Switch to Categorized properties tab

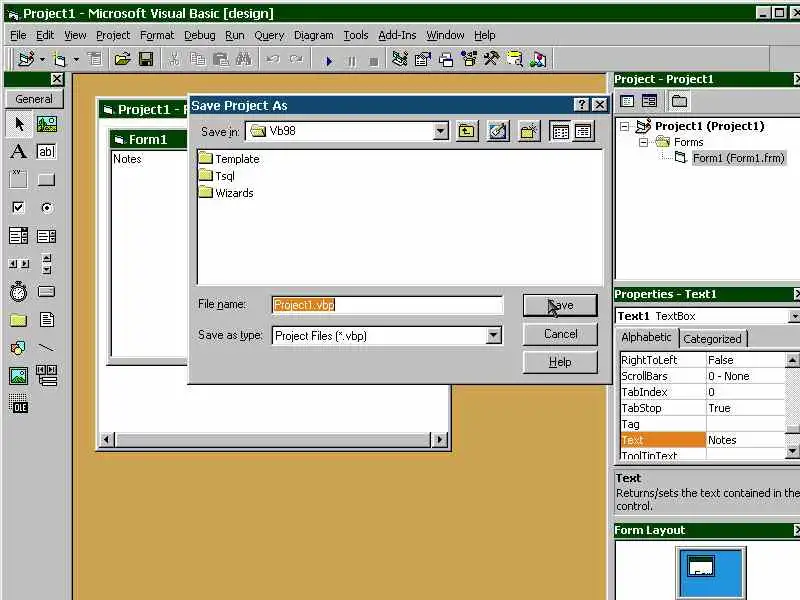pos(712,339)
